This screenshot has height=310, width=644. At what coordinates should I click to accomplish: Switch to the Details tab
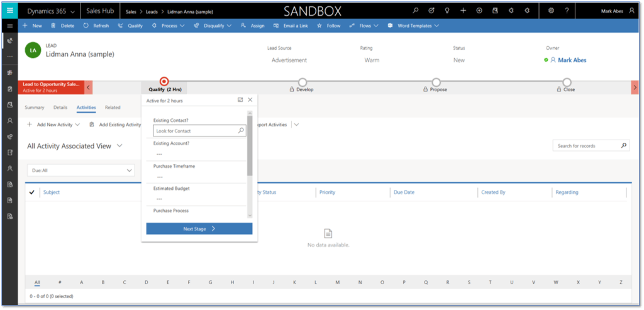coord(60,108)
